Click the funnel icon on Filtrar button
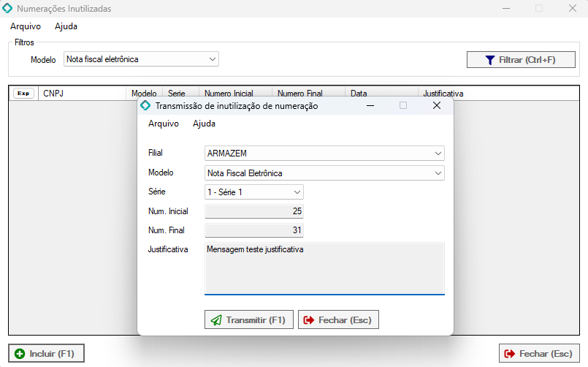The height and width of the screenshot is (367, 588). point(490,60)
